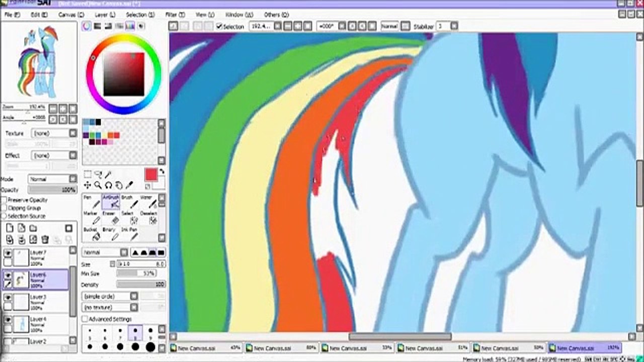The height and width of the screenshot is (362, 644).
Task: Open the Texture dropdown
Action: 54,133
